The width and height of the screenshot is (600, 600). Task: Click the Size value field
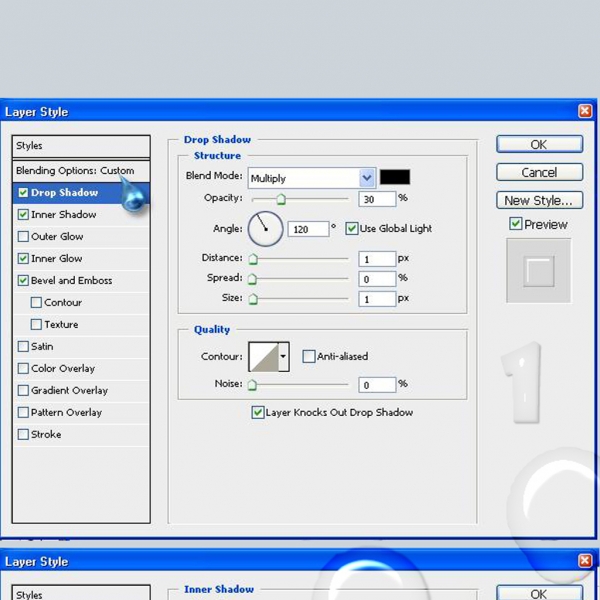tap(377, 299)
